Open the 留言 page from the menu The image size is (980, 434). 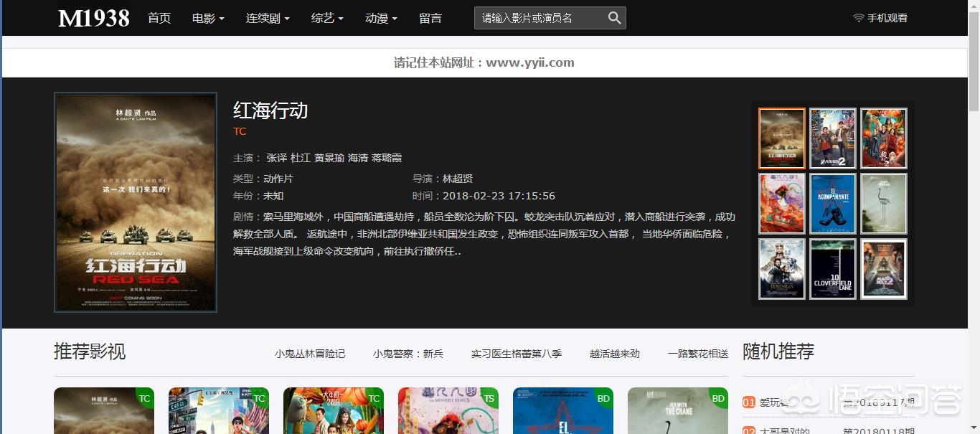tap(430, 18)
